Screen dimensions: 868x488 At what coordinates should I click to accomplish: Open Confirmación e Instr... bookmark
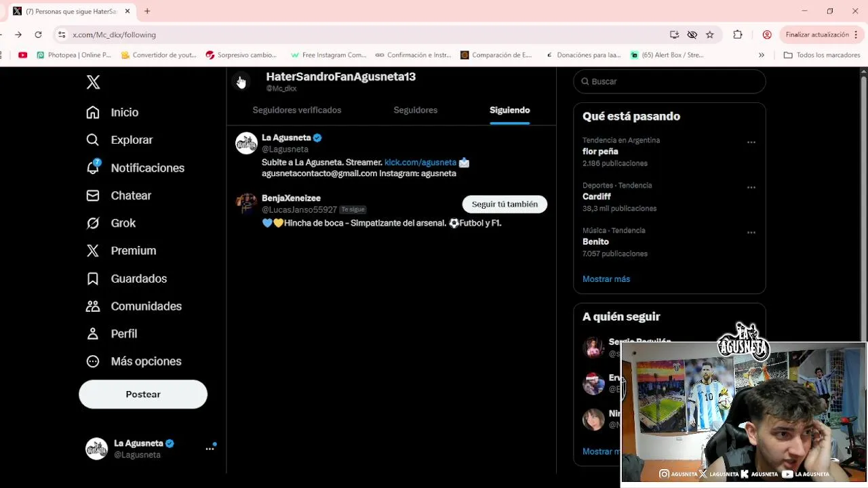pos(413,55)
